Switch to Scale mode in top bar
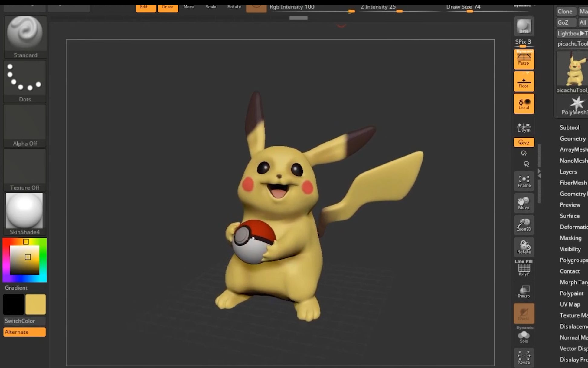588x368 pixels. click(211, 7)
